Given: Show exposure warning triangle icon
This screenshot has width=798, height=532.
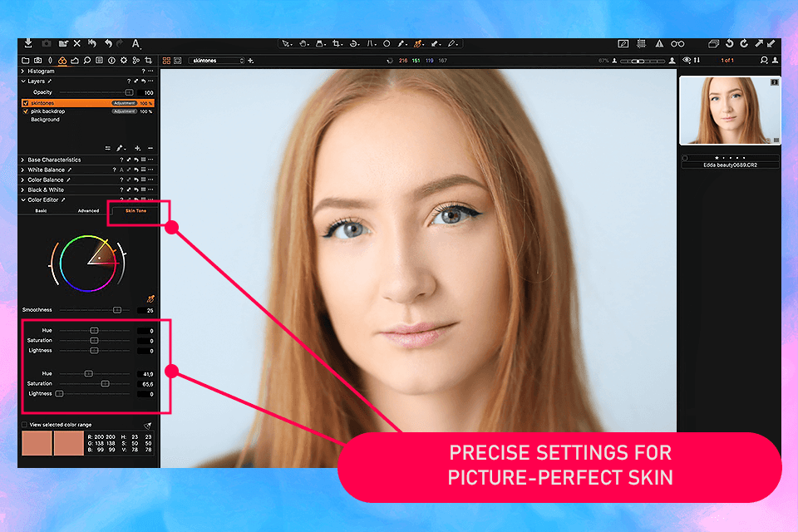Looking at the screenshot, I should (659, 44).
